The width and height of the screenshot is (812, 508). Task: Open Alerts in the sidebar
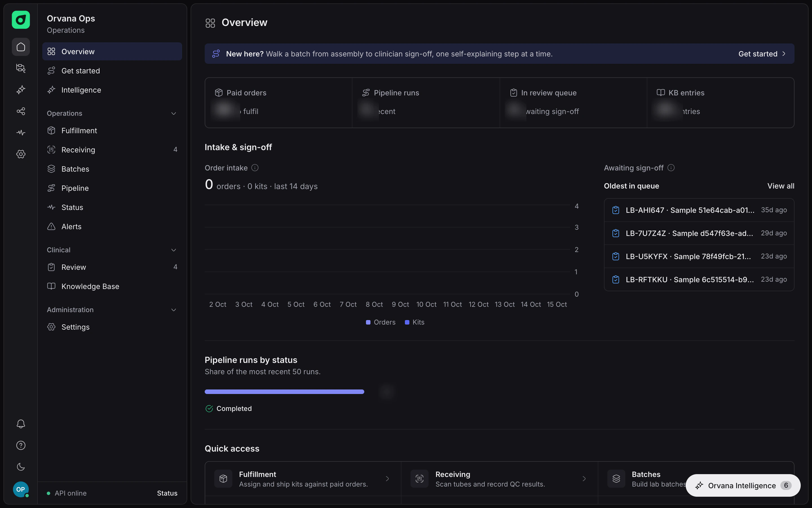tap(112, 226)
